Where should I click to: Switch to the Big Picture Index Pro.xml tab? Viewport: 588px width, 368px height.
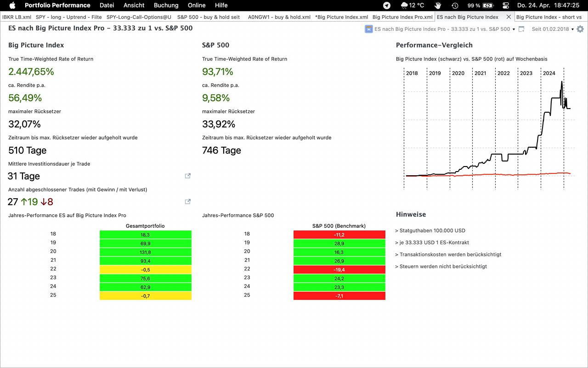402,17
